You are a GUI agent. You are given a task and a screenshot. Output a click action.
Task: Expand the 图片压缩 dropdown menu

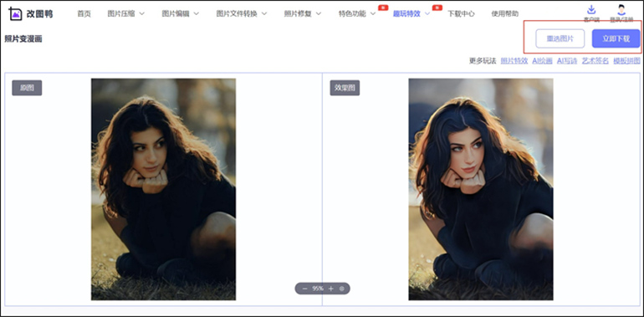(x=126, y=14)
